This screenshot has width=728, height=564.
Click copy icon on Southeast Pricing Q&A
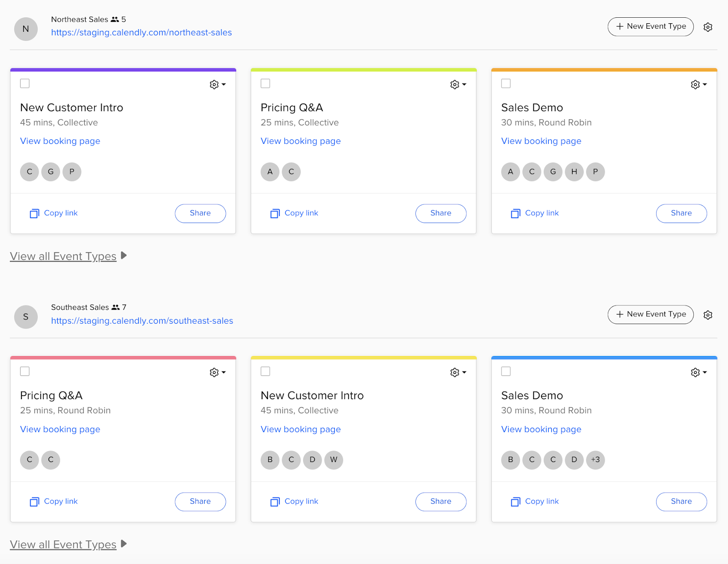coord(35,502)
